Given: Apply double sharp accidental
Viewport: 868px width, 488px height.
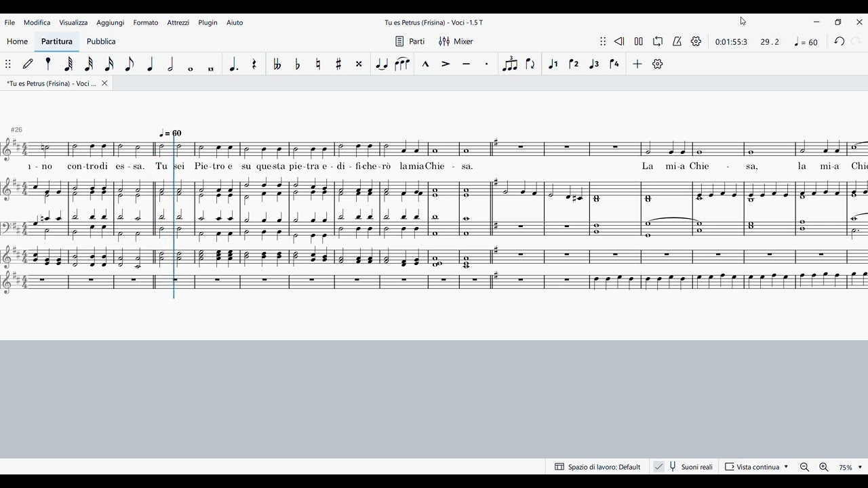Looking at the screenshot, I should (x=359, y=64).
